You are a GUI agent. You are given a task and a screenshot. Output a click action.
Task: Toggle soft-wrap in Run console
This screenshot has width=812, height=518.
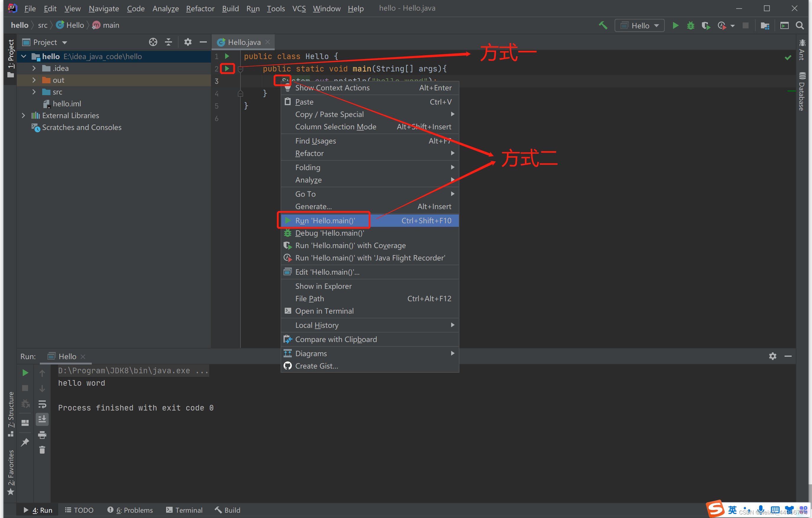(42, 404)
